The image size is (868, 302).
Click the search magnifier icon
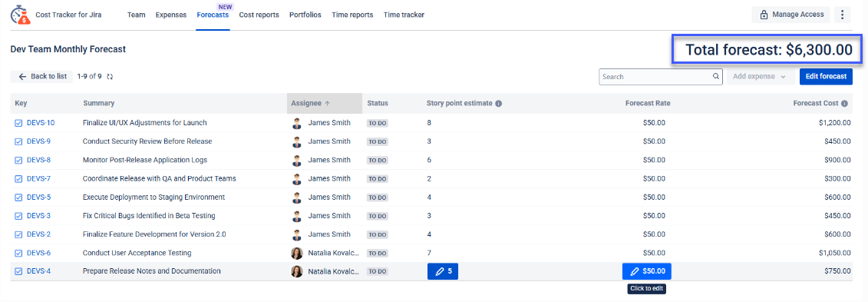coord(715,77)
